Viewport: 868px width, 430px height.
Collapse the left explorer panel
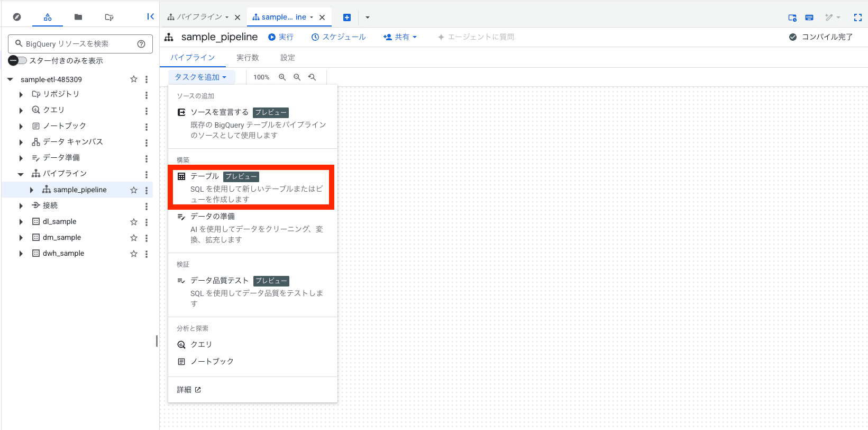[150, 16]
